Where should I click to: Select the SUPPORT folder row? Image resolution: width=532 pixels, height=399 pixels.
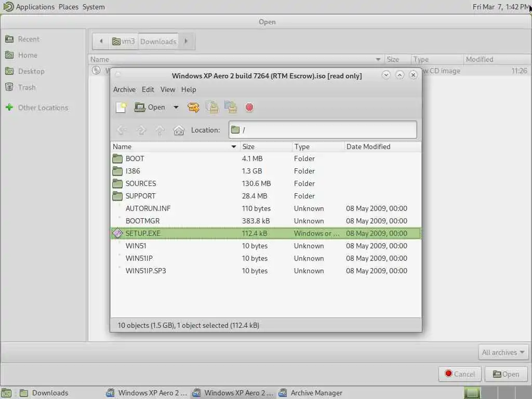(x=265, y=196)
